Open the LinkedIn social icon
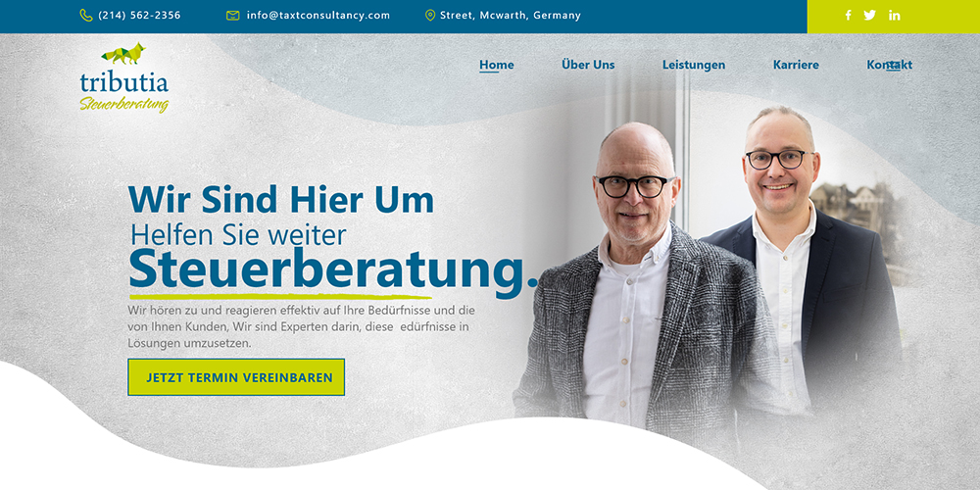Viewport: 980px width, 490px height. [895, 16]
